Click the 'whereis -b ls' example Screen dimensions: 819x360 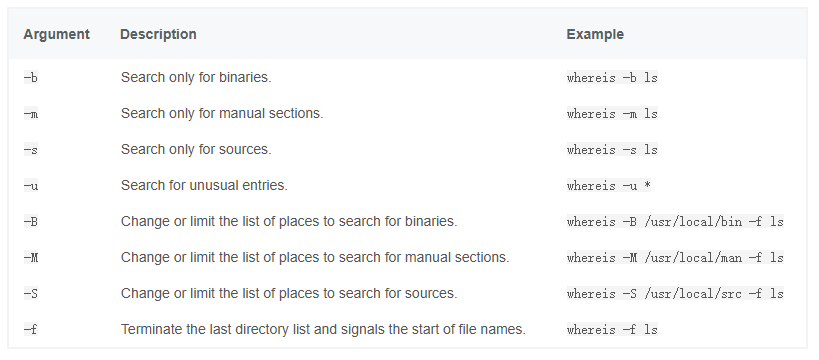tap(612, 78)
